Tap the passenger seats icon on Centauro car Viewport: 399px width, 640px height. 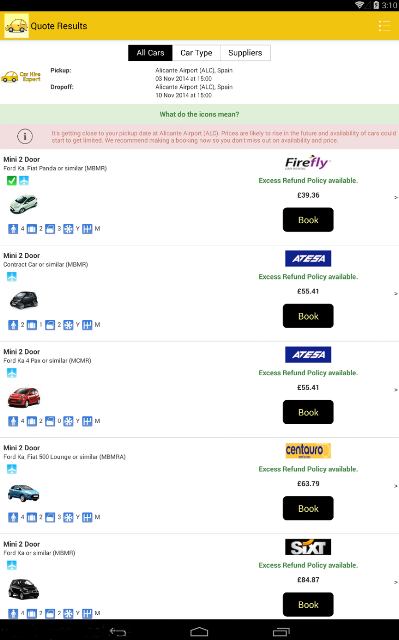tap(13, 518)
